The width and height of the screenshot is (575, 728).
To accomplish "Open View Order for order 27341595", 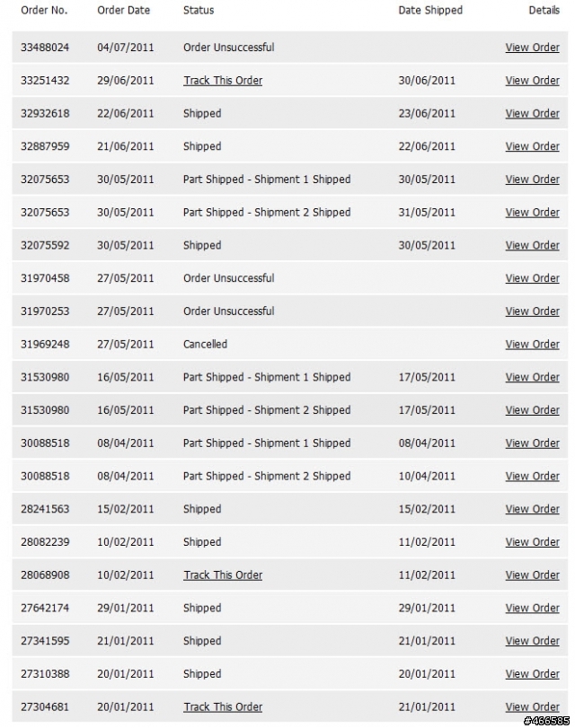I will click(x=532, y=641).
